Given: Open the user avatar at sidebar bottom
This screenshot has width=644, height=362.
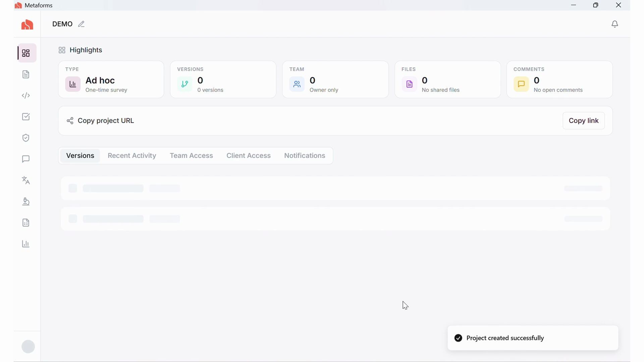Looking at the screenshot, I should click(28, 347).
